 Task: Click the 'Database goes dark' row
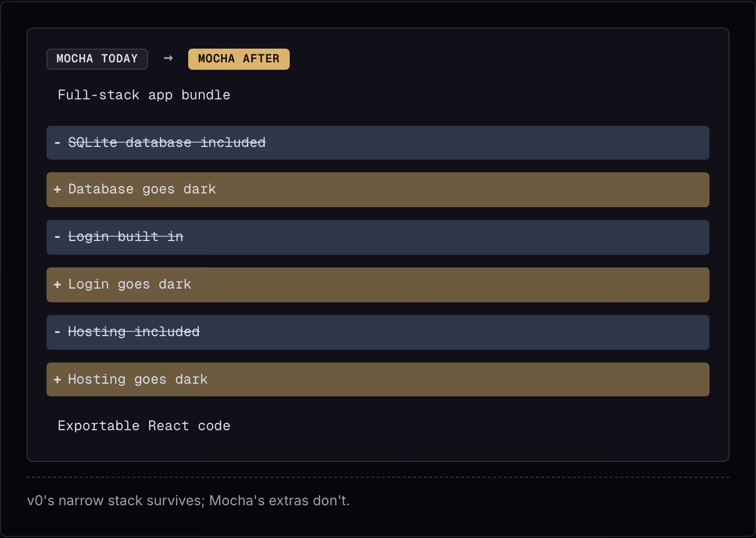coord(378,190)
